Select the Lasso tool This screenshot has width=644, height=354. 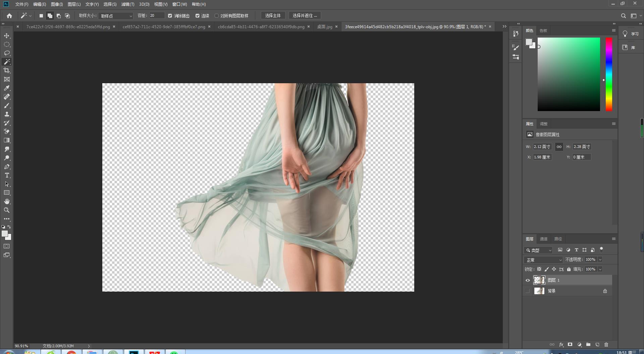7,53
